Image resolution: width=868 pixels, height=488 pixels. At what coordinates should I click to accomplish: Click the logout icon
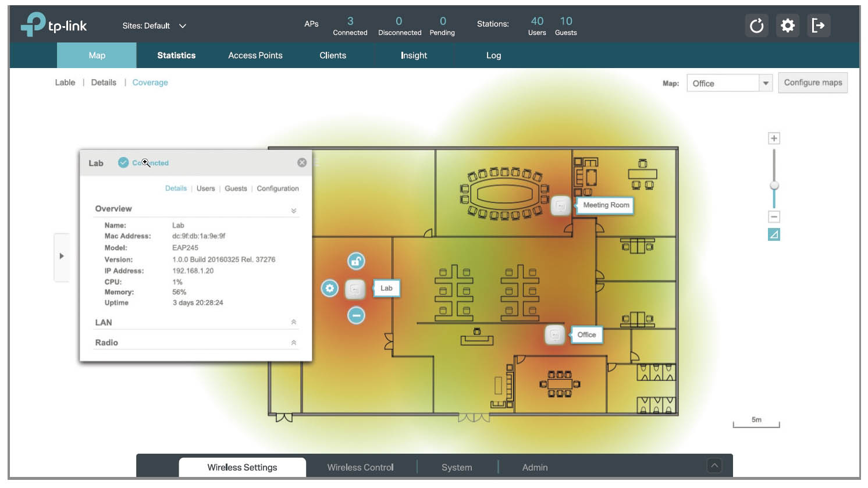click(818, 26)
